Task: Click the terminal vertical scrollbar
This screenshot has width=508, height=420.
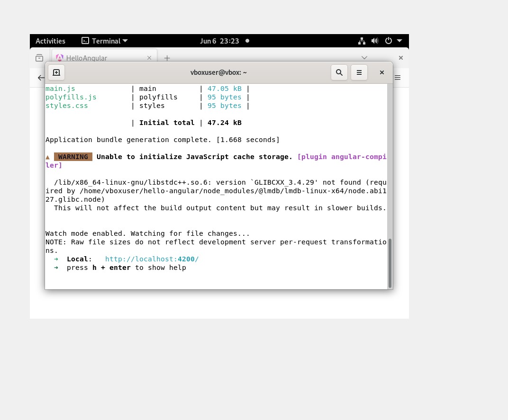Action: (x=390, y=263)
